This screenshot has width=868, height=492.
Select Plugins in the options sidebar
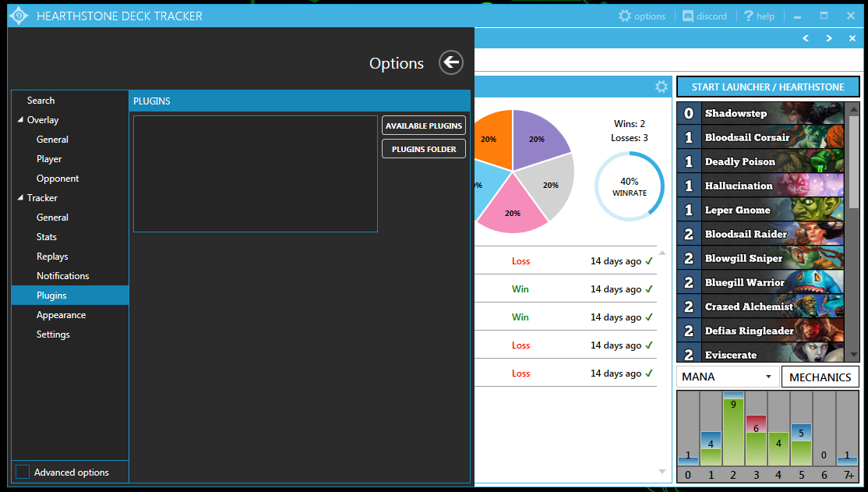[x=70, y=296]
